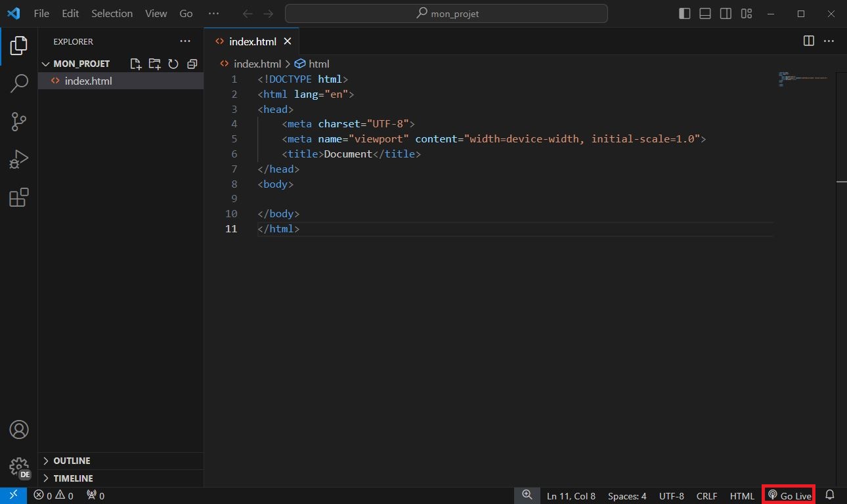This screenshot has height=504, width=847.
Task: Refresh the Explorer file list
Action: tap(173, 64)
